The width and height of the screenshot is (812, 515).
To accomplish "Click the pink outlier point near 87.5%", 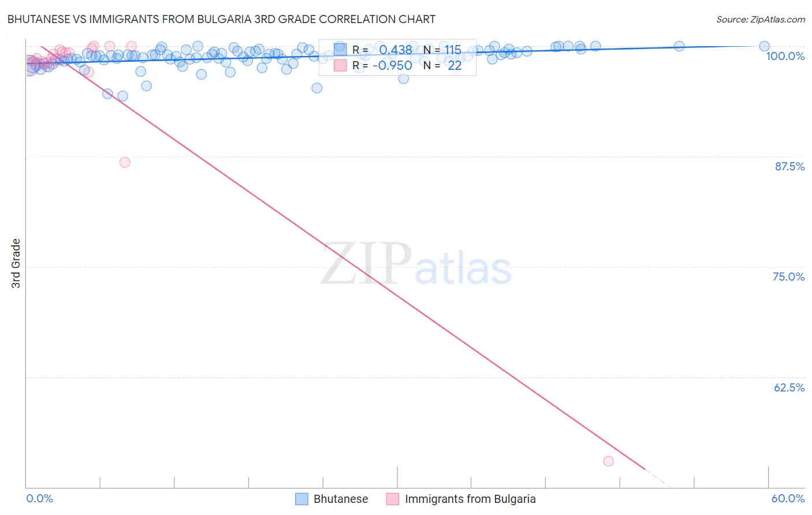I will [125, 162].
